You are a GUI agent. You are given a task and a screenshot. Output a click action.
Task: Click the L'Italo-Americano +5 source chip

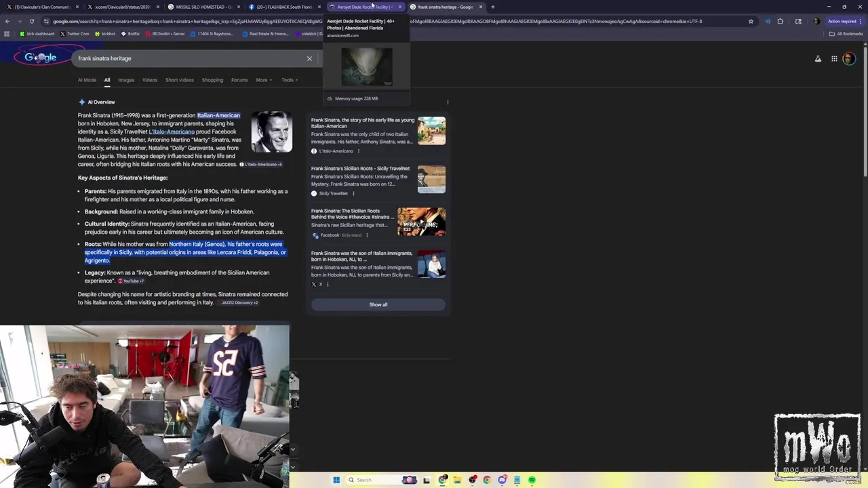coord(261,165)
